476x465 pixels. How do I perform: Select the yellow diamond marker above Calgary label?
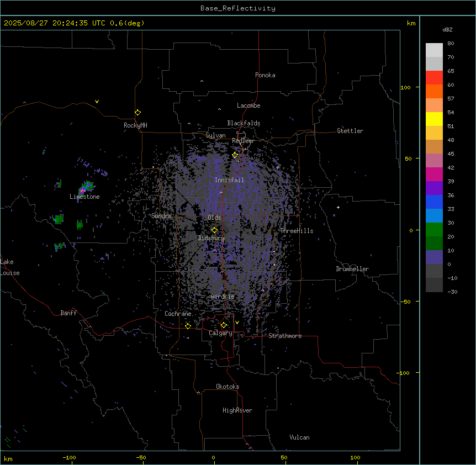224,325
